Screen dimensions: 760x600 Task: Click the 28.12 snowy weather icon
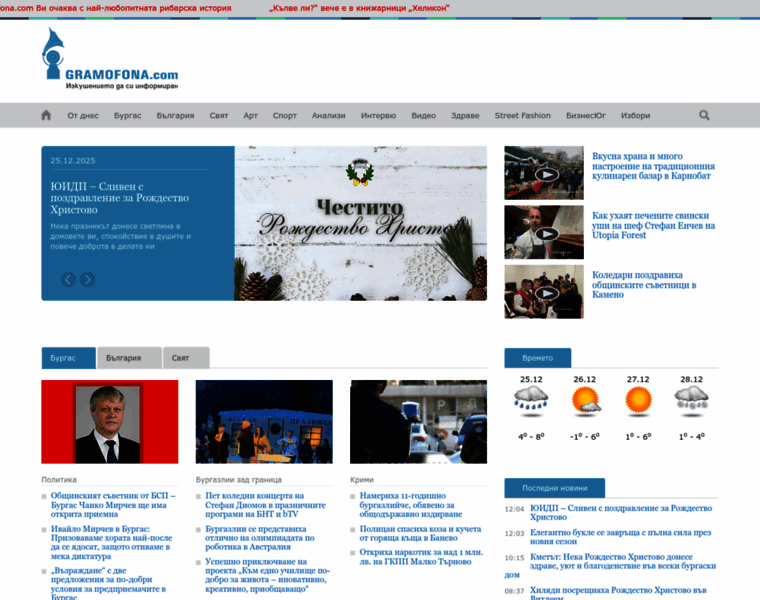[x=692, y=401]
